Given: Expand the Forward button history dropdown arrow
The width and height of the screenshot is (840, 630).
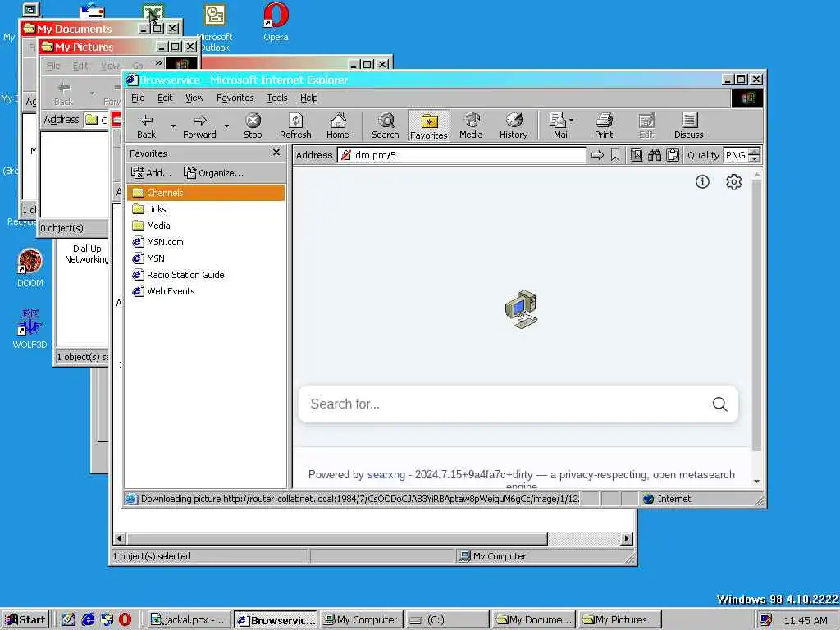Looking at the screenshot, I should point(226,126).
